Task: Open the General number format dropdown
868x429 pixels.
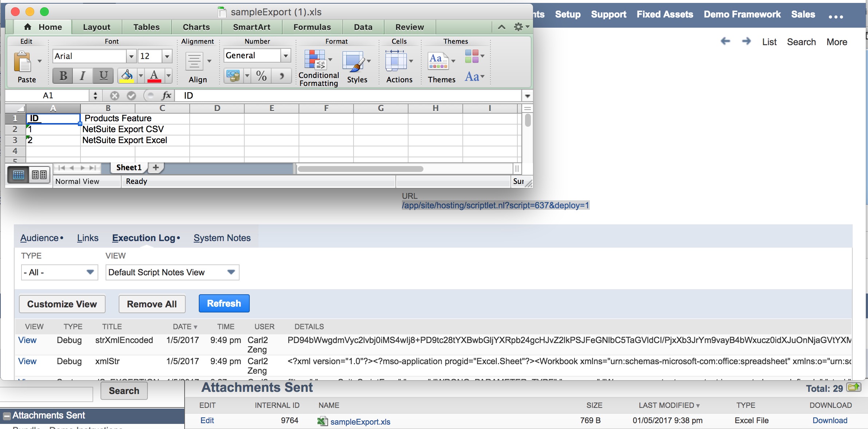Action: pyautogui.click(x=286, y=55)
